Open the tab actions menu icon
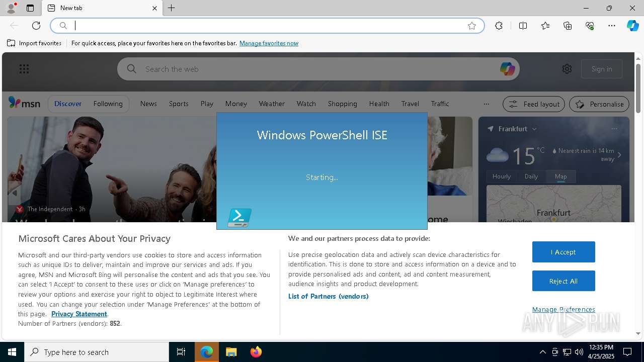This screenshot has height=362, width=644. point(30,8)
